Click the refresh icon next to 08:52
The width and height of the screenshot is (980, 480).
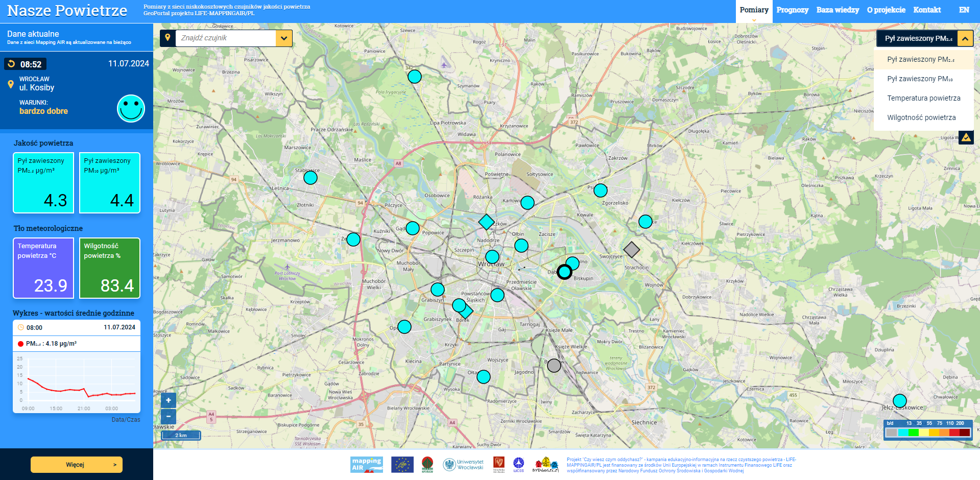(x=11, y=64)
